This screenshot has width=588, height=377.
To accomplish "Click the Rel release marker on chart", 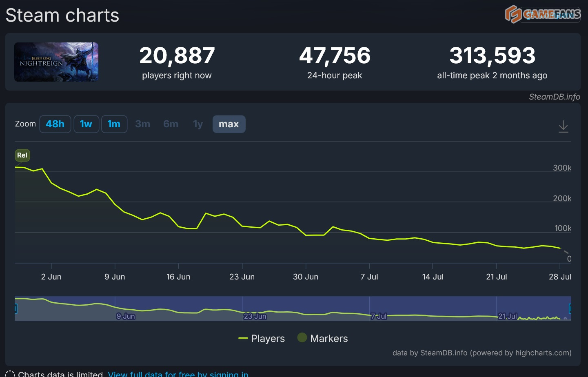I will pyautogui.click(x=22, y=155).
